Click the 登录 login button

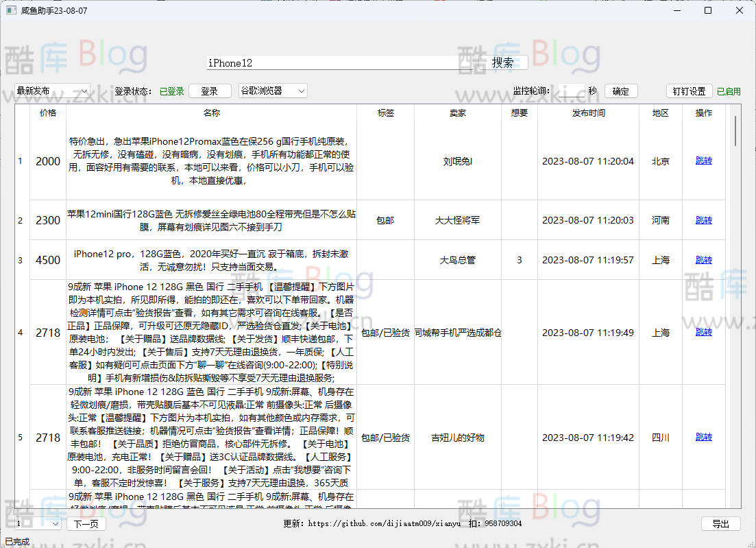coord(210,90)
